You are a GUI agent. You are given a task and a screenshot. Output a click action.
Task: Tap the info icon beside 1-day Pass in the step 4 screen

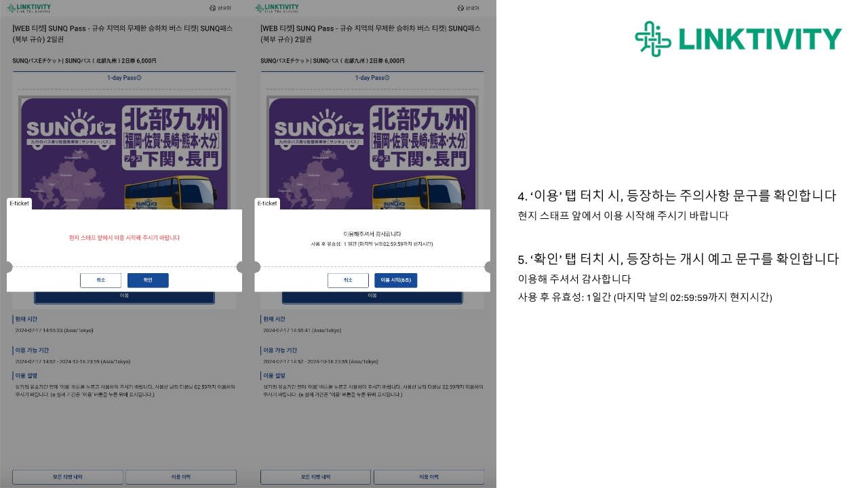pyautogui.click(x=139, y=77)
